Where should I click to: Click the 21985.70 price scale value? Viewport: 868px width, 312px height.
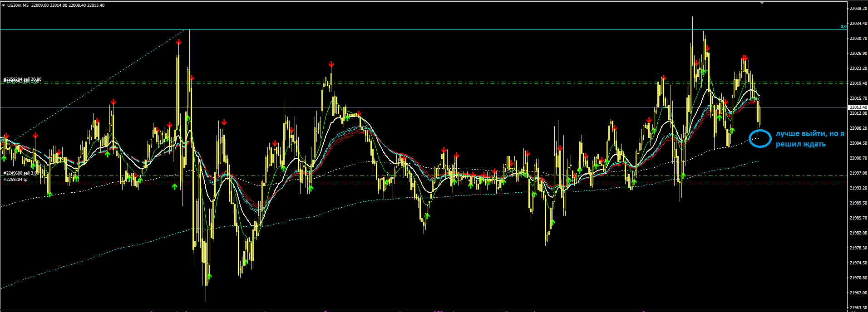(858, 218)
